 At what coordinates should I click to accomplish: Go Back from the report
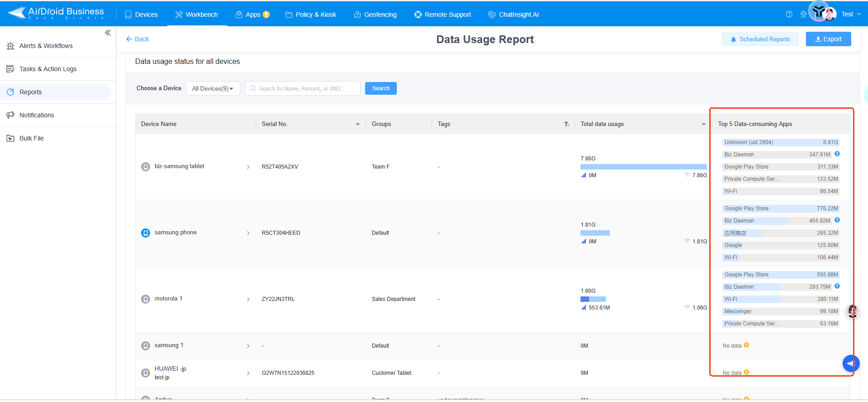pyautogui.click(x=137, y=39)
